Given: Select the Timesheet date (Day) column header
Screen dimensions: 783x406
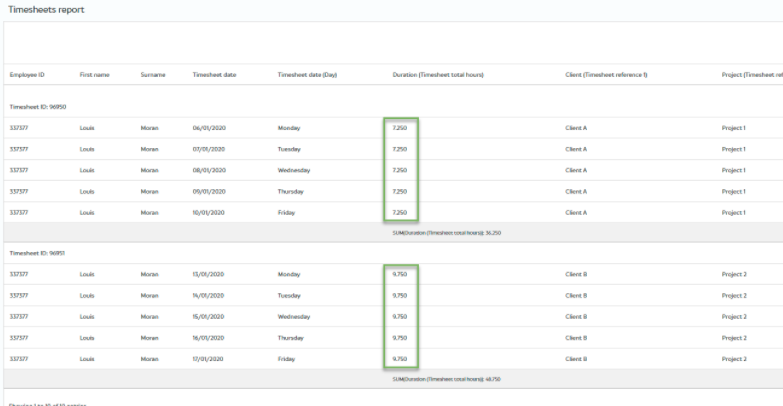Looking at the screenshot, I should click(x=307, y=75).
